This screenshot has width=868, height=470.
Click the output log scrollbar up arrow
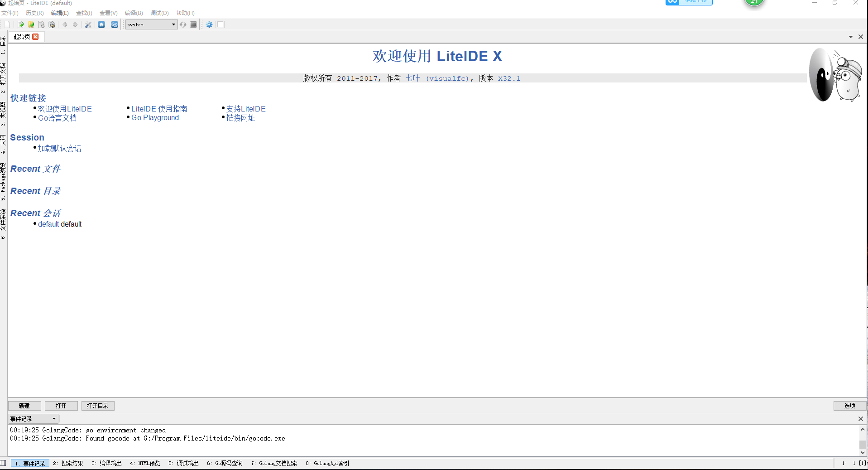click(x=863, y=429)
